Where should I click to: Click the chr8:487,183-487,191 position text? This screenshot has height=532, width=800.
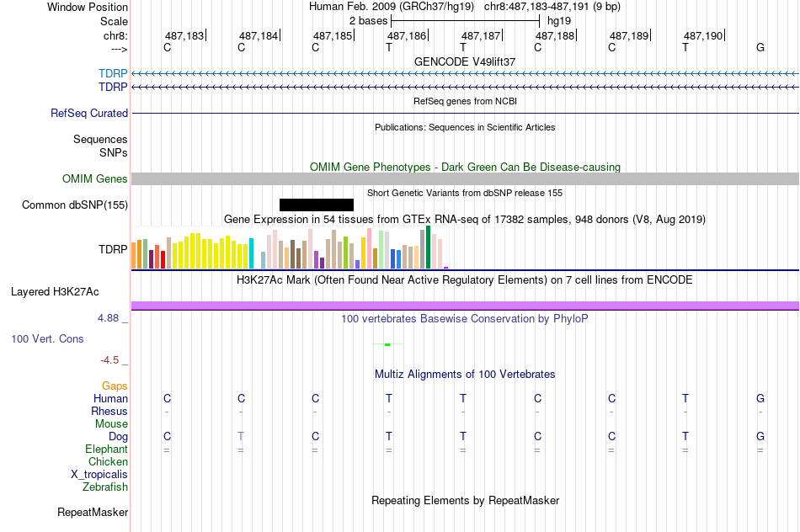[x=552, y=7]
